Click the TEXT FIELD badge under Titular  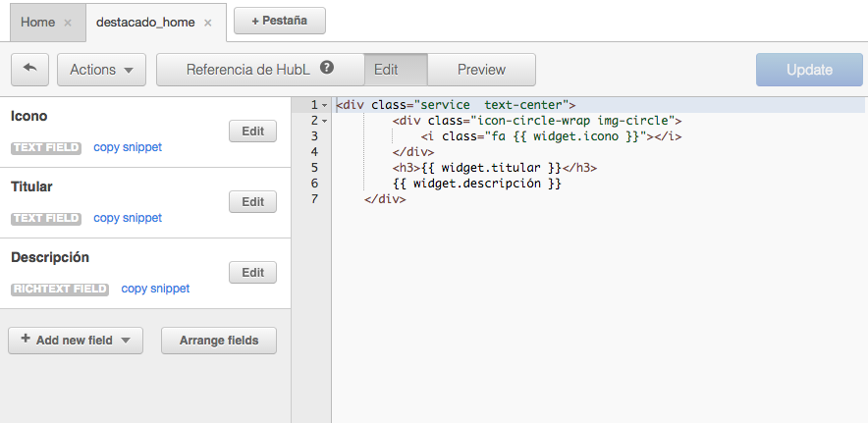[x=46, y=219]
